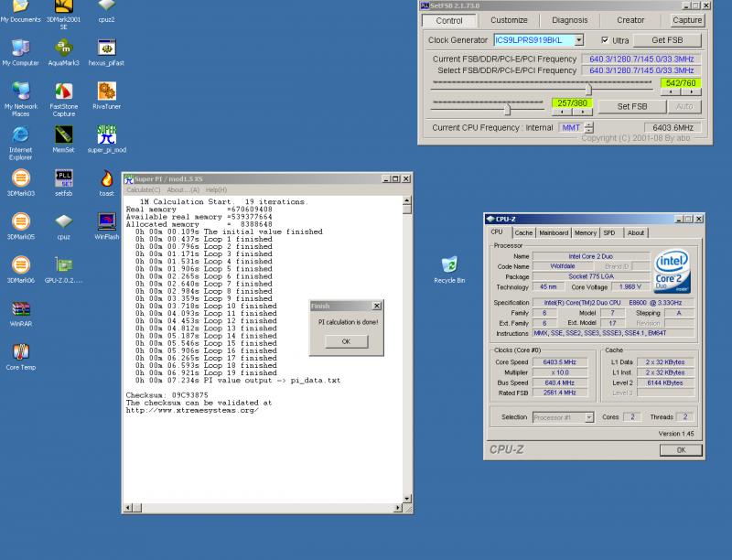Select the setfsb desktop shortcut

coord(63,182)
